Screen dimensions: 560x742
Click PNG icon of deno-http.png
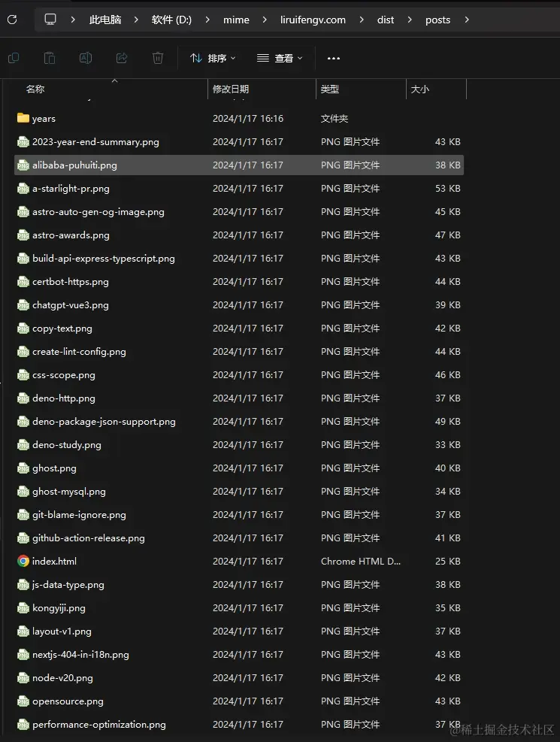[x=23, y=398]
